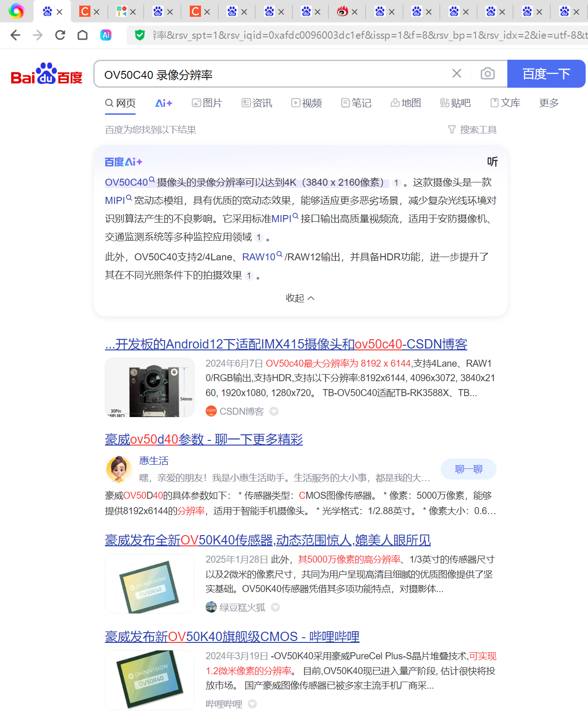This screenshot has width=588, height=718.
Task: Open the 搜索工具 filter
Action: (472, 130)
